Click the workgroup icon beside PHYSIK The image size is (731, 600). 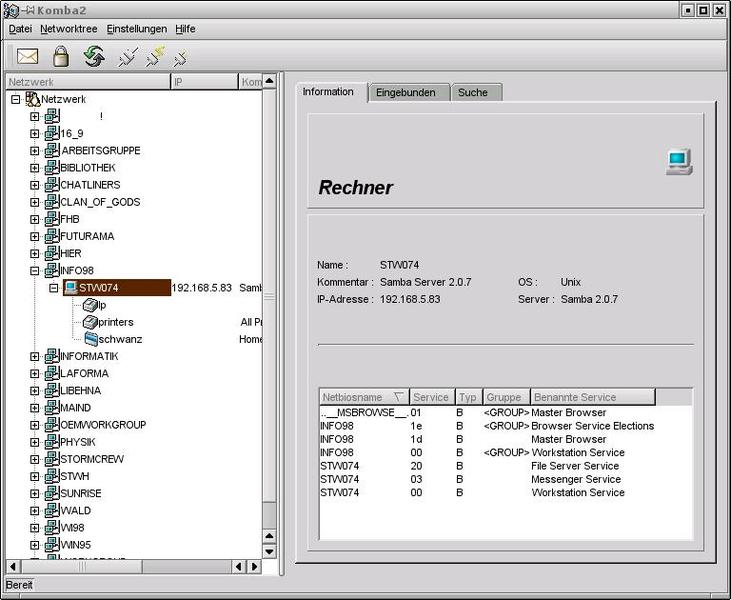click(52, 441)
